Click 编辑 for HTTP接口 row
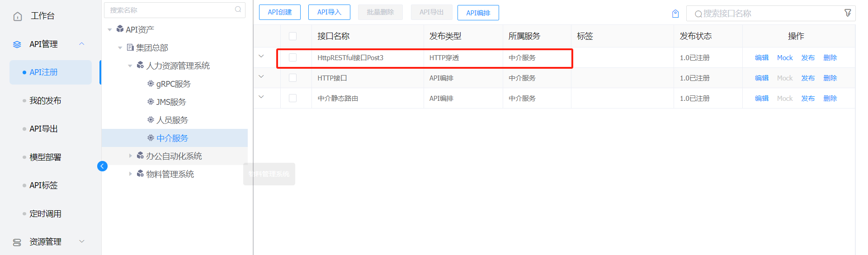This screenshot has width=868, height=255. [x=762, y=78]
